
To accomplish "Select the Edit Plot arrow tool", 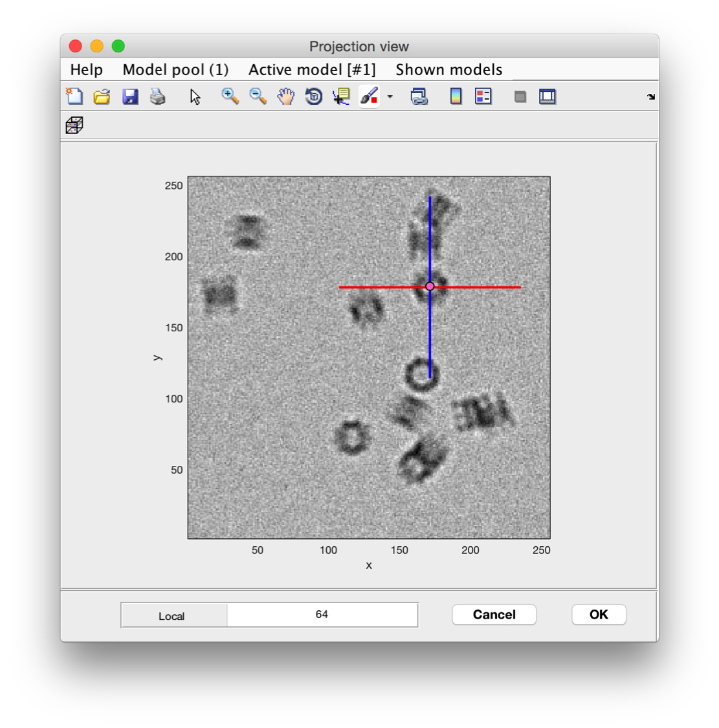I will (195, 96).
